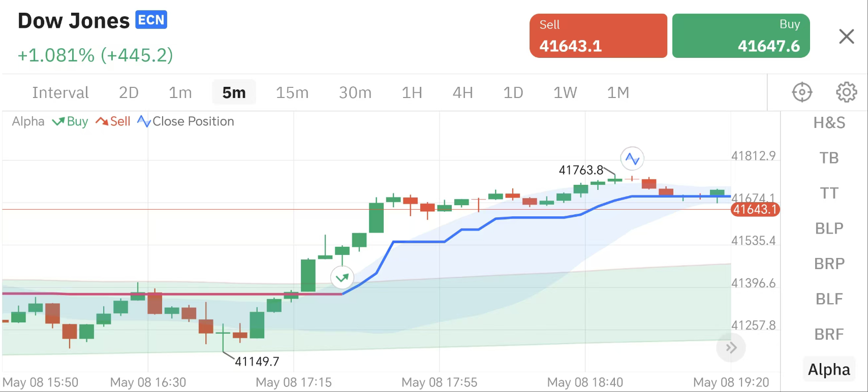Click the 41535.4 price axis label
The image size is (868, 392).
(x=754, y=241)
